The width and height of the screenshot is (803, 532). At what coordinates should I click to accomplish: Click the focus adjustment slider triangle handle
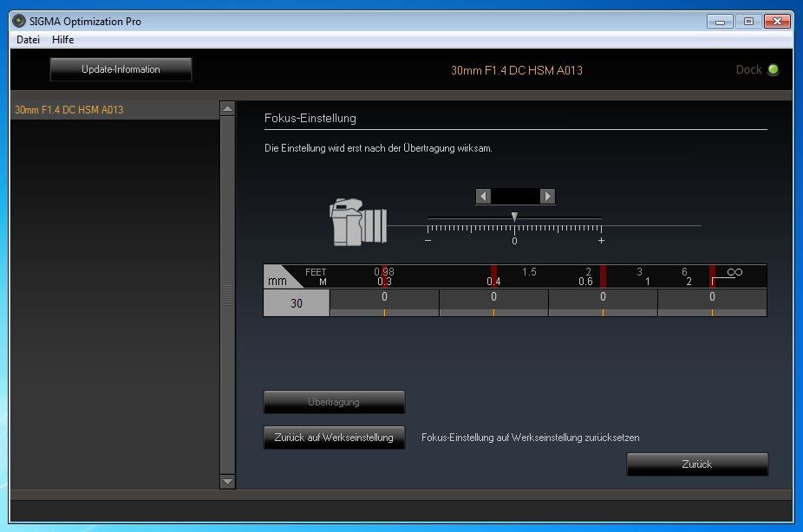pos(514,217)
